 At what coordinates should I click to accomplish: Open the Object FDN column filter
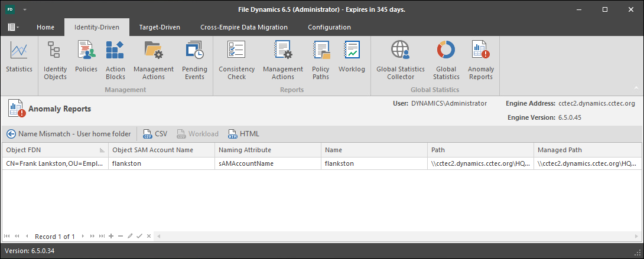tap(102, 150)
